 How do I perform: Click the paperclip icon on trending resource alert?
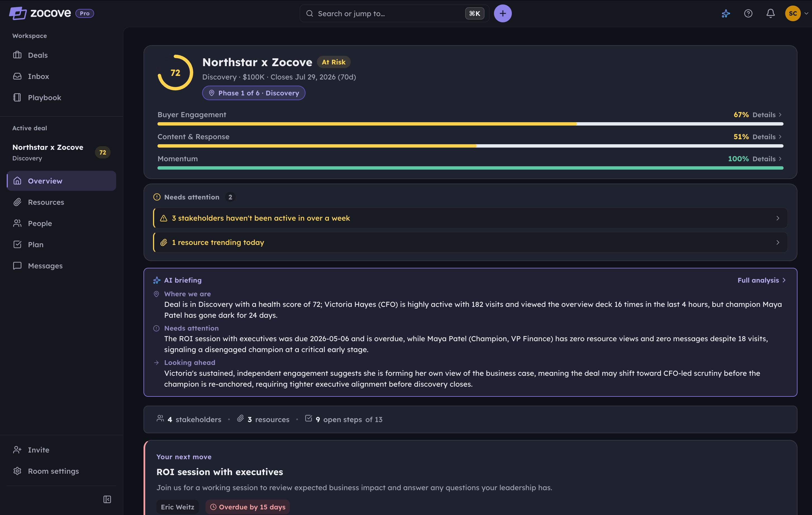click(164, 242)
